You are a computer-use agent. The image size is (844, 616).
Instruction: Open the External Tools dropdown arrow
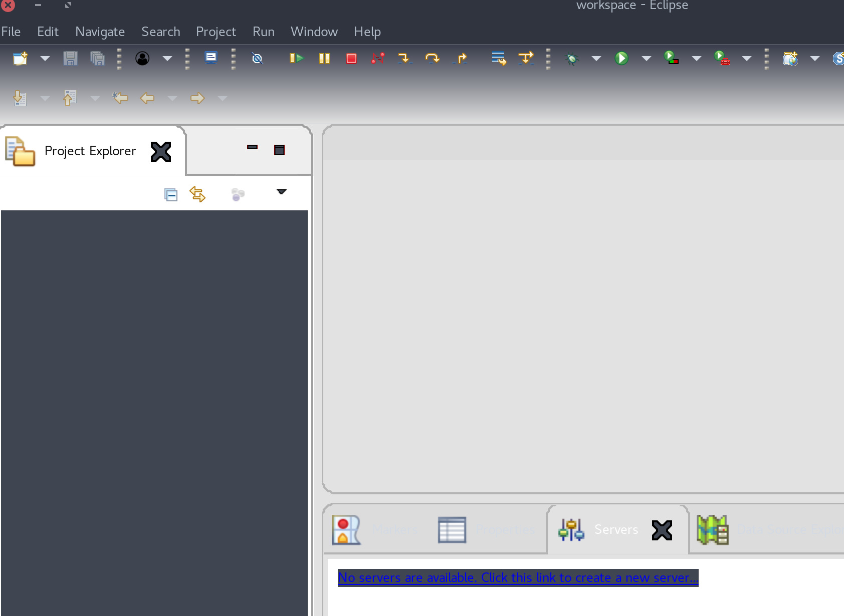(747, 59)
